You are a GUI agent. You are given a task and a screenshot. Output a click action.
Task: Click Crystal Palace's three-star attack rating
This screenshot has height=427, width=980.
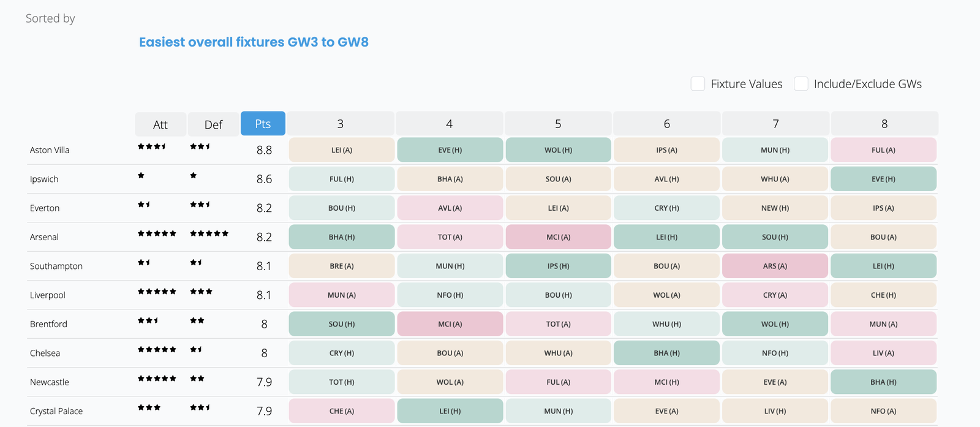point(149,407)
